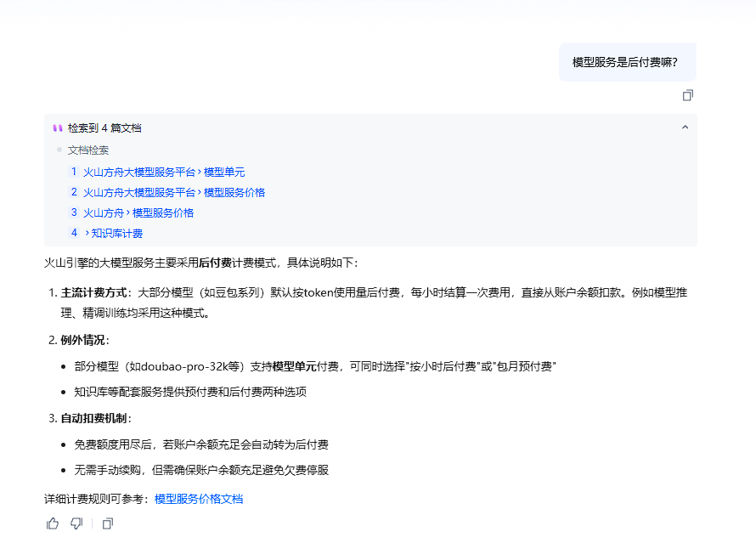
Task: Click the bullet 免费额度用尽后 text
Action: click(x=201, y=444)
